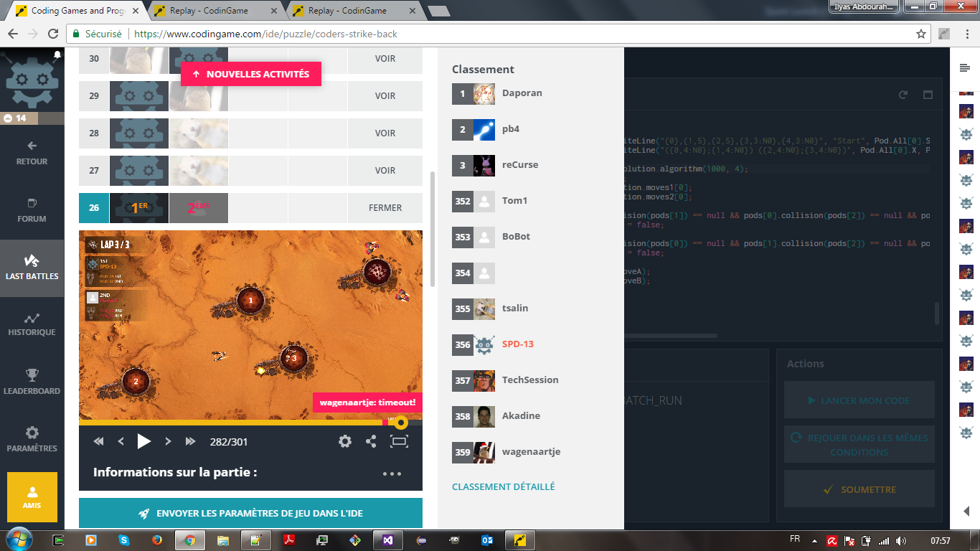Open PARAMÈTRES gear in sidebar
This screenshot has height=551, width=980.
tap(32, 439)
